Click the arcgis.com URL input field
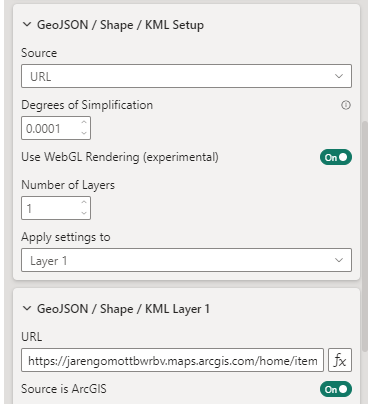368x404 pixels. click(x=172, y=360)
